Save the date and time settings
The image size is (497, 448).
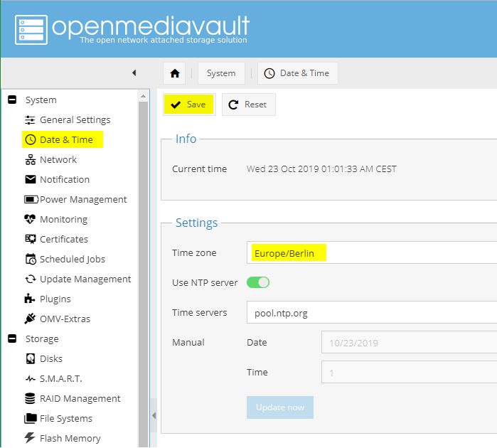[189, 105]
